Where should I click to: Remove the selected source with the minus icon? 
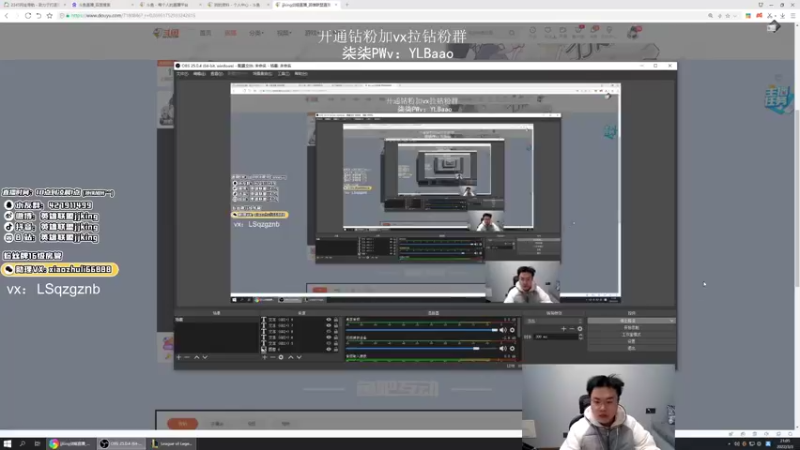pyautogui.click(x=272, y=357)
